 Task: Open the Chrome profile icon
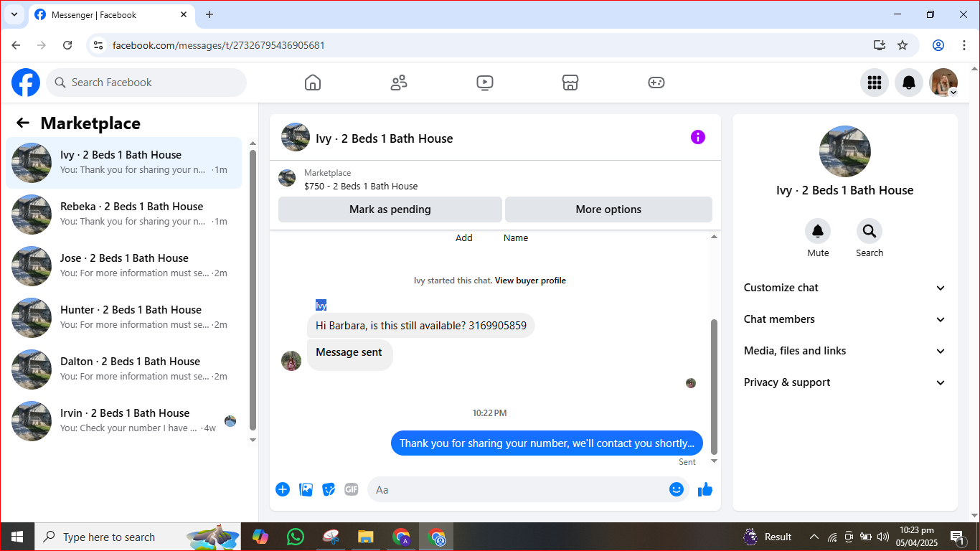(938, 45)
